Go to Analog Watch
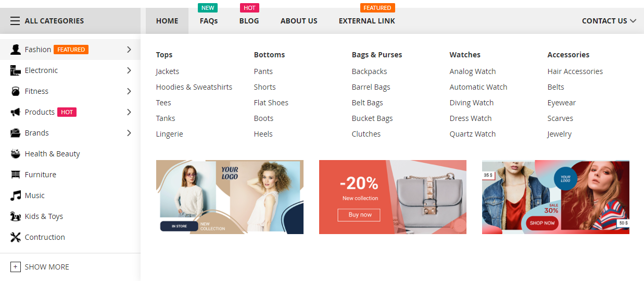 473,71
